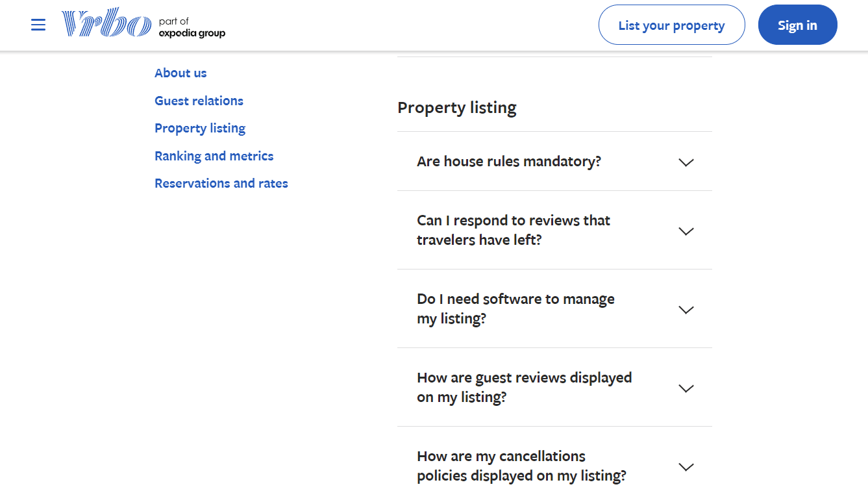Expand 'Can I respond to reviews that travelers have left?'
Image resolution: width=868 pixels, height=502 pixels.
coord(513,230)
